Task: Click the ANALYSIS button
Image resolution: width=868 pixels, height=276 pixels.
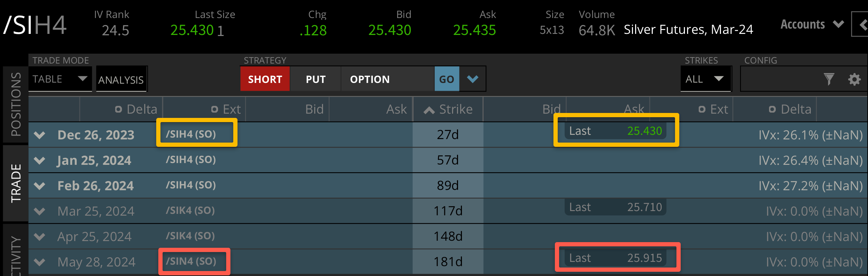Action: point(121,80)
